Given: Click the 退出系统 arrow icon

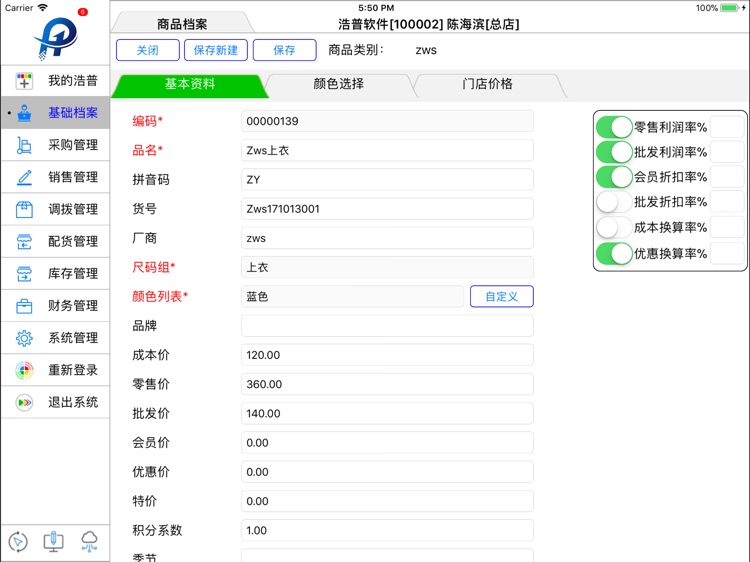Looking at the screenshot, I should coord(24,402).
